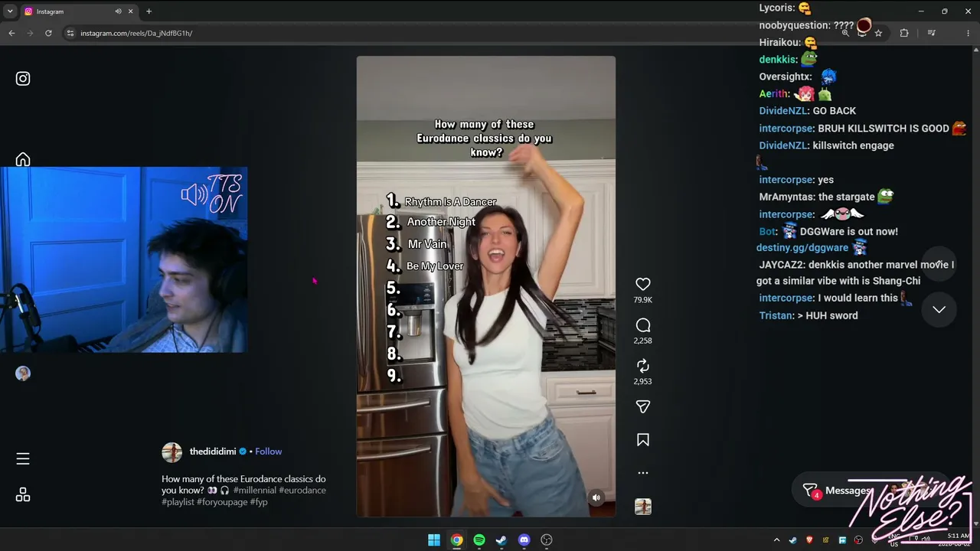Mute the reel audio speaker button

coord(596,497)
